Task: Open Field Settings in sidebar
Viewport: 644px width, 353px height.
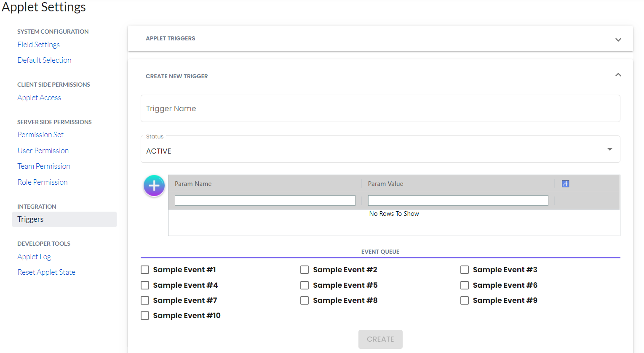Action: pos(38,45)
